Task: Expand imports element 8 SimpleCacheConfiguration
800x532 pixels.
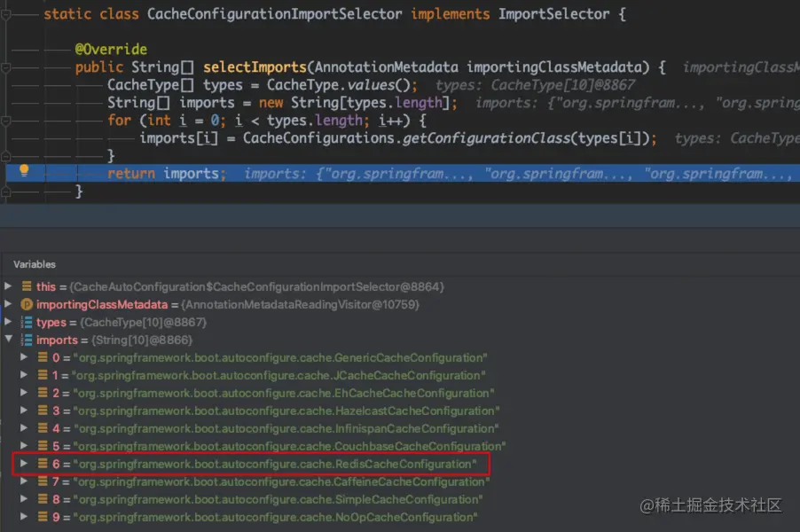Action: [23, 499]
